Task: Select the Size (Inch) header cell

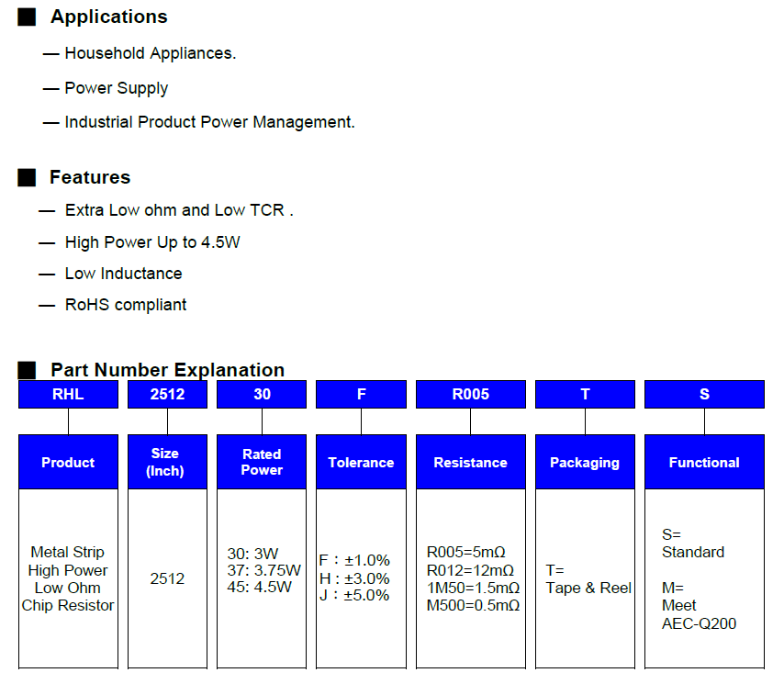Action: point(167,462)
